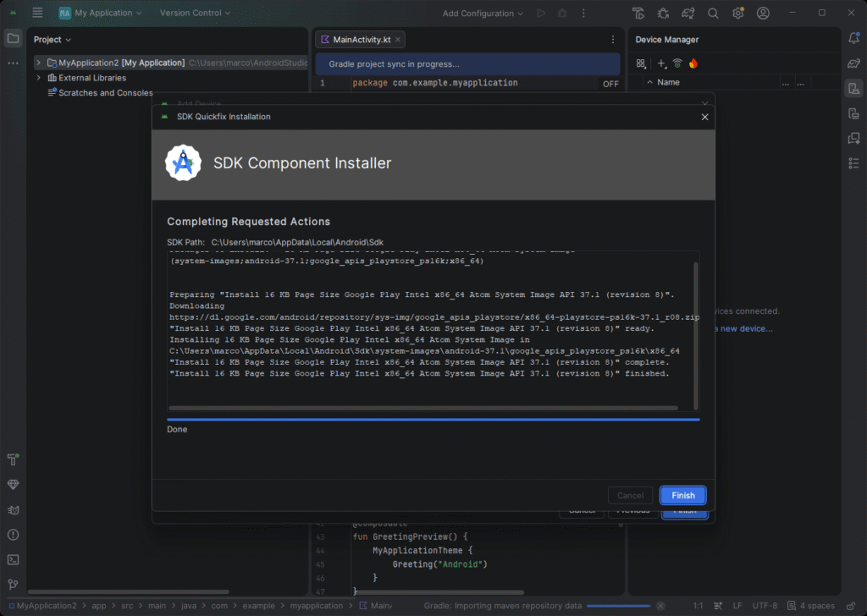Open the Build hammer tool window on left sidebar
This screenshot has height=616, width=867.
click(x=14, y=459)
